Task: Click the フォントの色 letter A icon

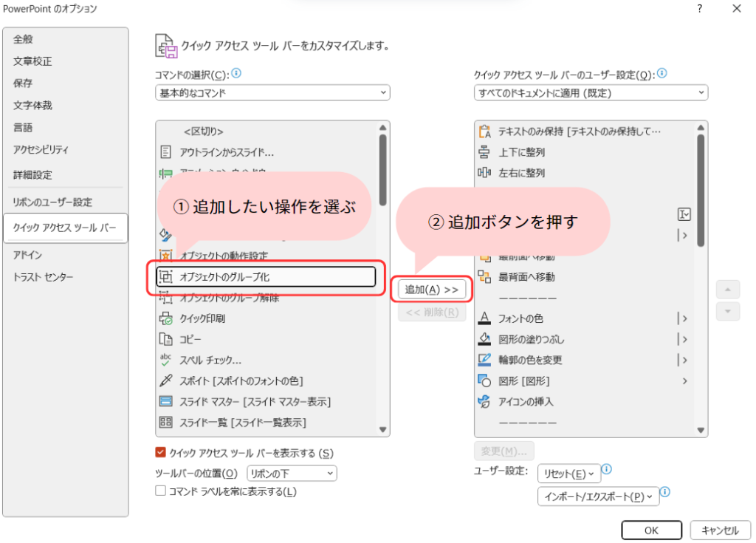Action: tap(484, 318)
